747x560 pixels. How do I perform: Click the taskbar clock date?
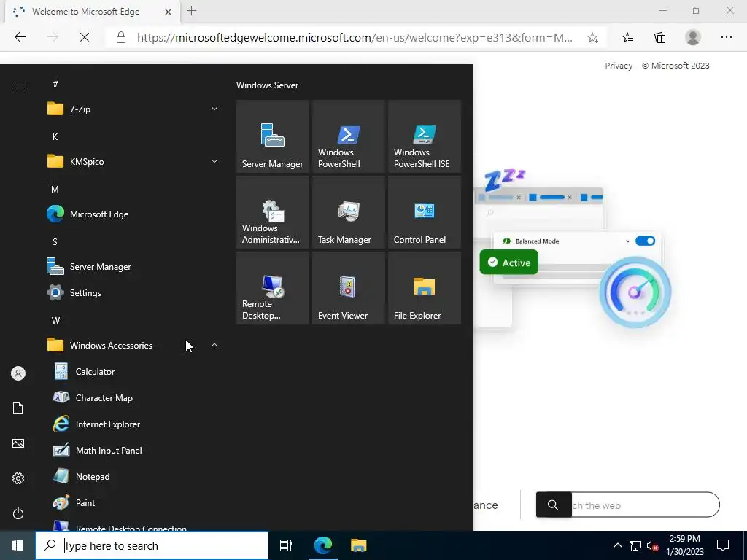(x=684, y=545)
